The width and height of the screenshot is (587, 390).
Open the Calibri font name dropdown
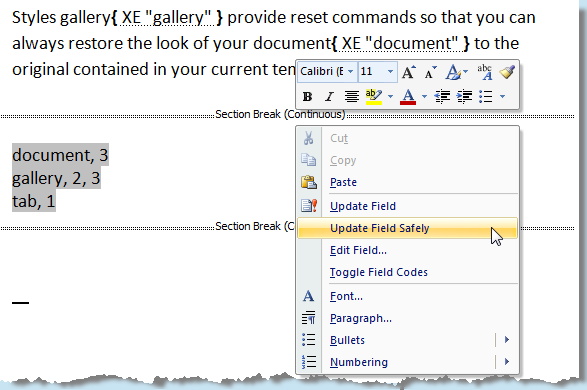(x=350, y=71)
